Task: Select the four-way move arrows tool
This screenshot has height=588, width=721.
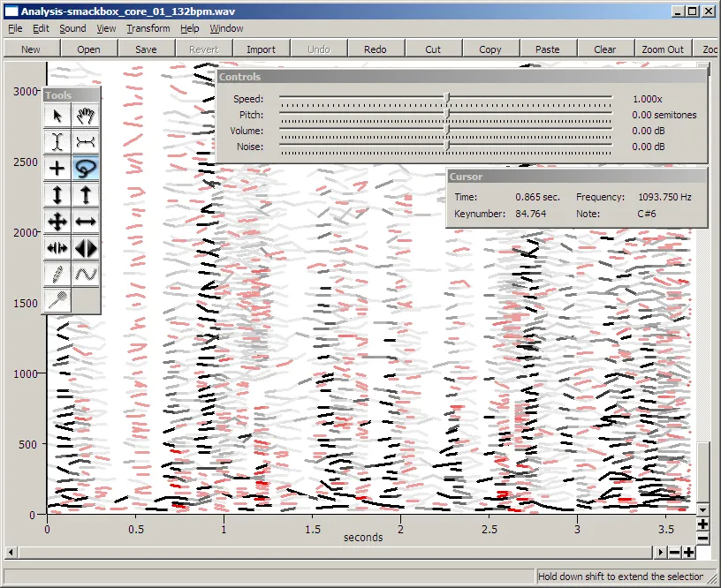Action: click(57, 222)
